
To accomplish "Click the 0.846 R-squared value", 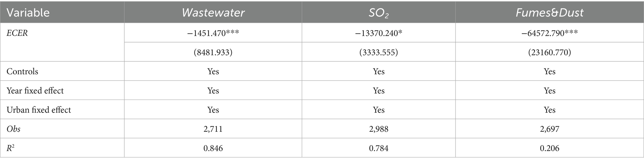I will point(213,148).
